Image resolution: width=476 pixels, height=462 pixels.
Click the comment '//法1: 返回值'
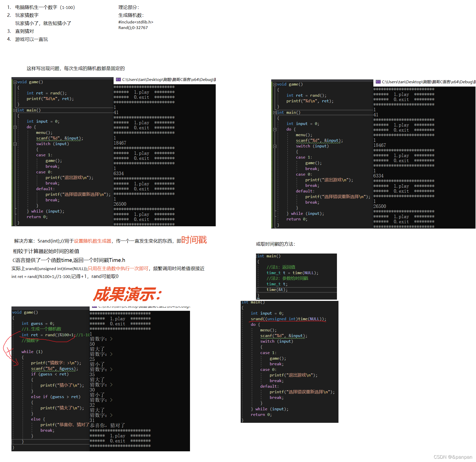(x=281, y=267)
